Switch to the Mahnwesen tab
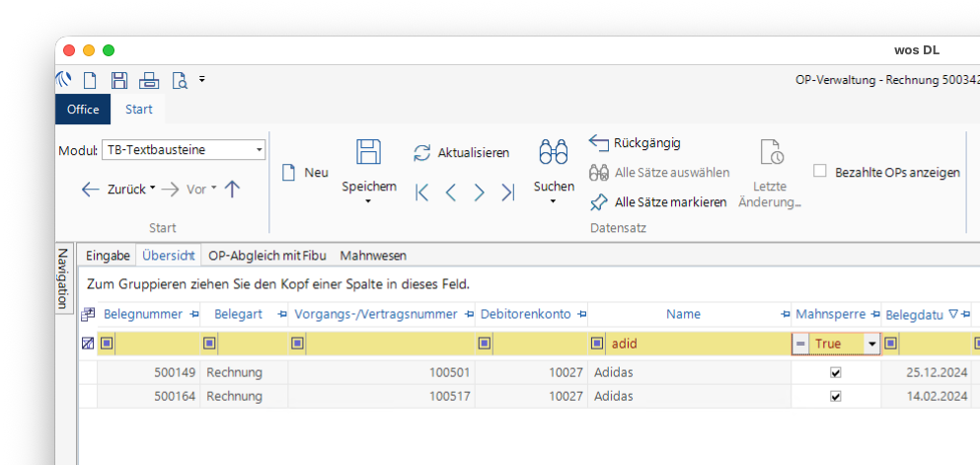The image size is (980, 465). pos(373,256)
